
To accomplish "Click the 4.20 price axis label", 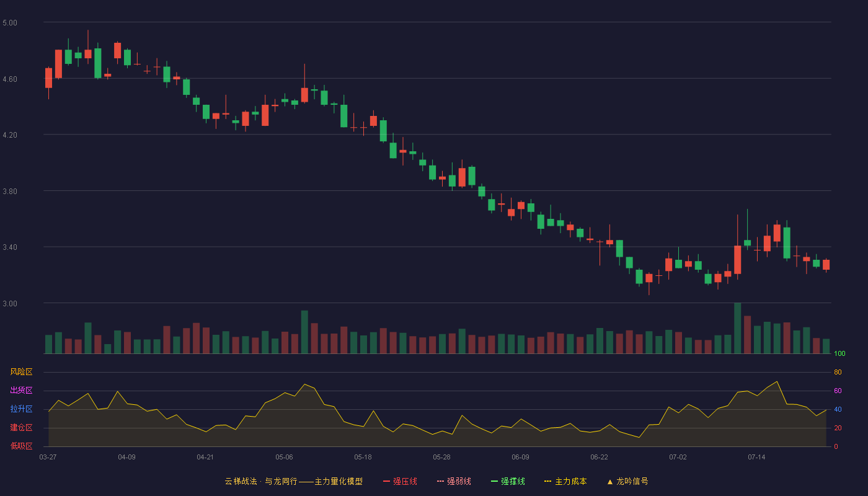I will 10,135.
